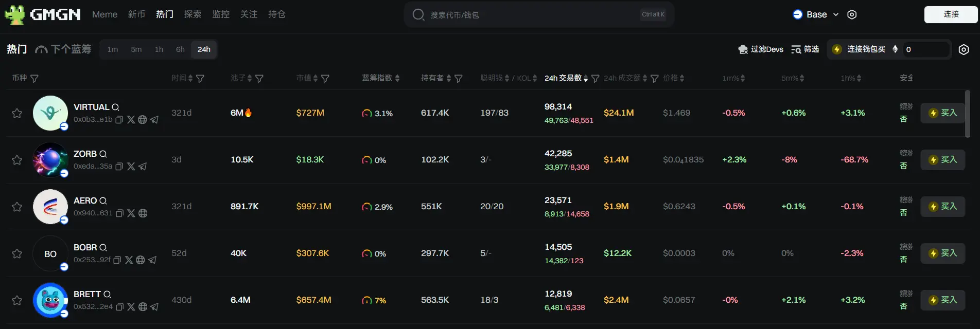Click 买入 for AERO
The width and height of the screenshot is (980, 329).
[942, 207]
